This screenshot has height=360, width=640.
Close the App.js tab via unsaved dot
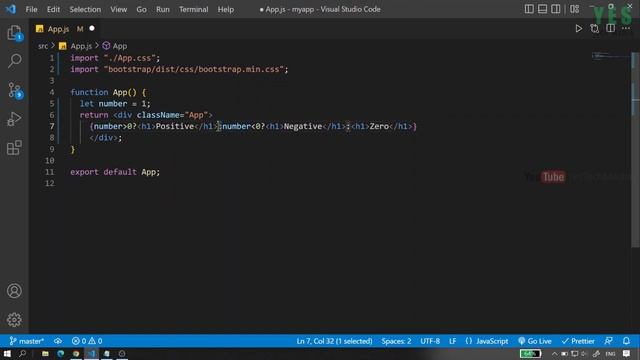tap(92, 29)
